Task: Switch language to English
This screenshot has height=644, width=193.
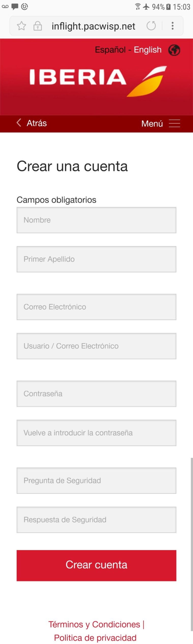Action: coord(147,50)
